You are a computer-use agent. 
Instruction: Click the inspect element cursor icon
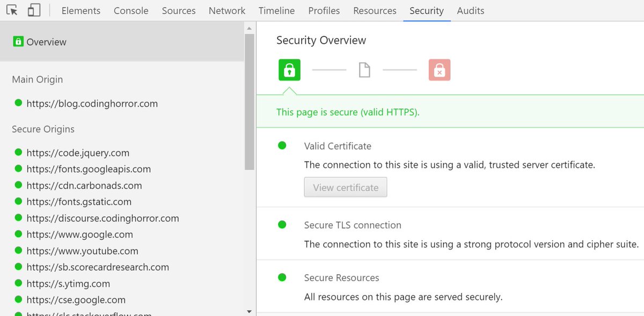pyautogui.click(x=12, y=10)
